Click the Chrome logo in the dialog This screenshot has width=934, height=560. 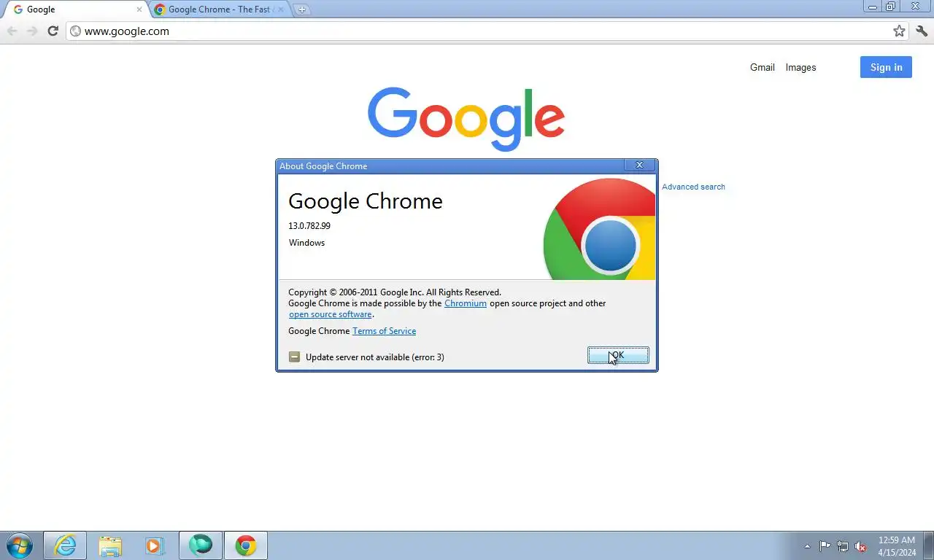point(599,229)
